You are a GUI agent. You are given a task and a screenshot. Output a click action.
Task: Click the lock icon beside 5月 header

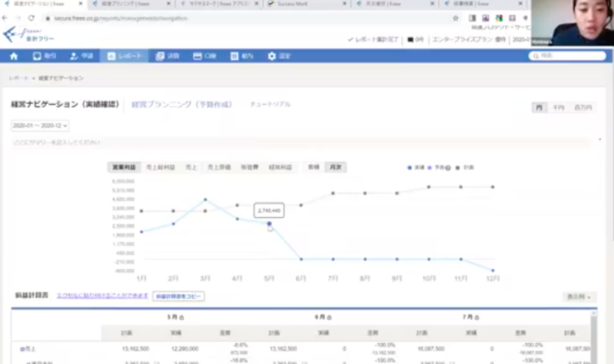click(182, 318)
